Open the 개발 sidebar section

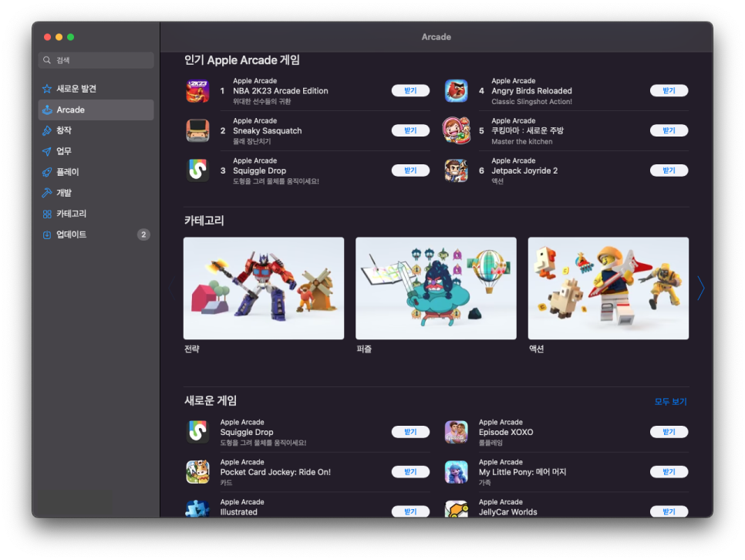pyautogui.click(x=96, y=193)
